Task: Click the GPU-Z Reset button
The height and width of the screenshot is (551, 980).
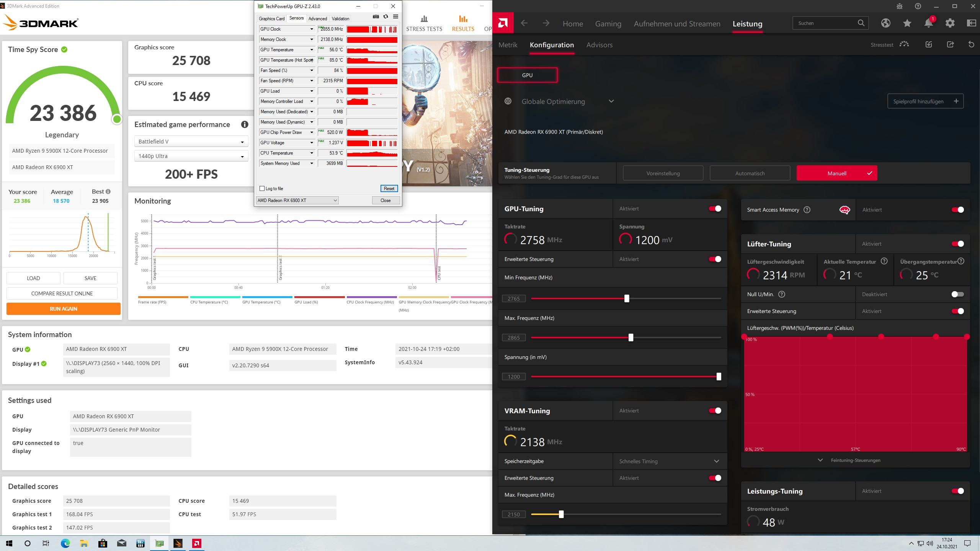Action: (x=389, y=188)
